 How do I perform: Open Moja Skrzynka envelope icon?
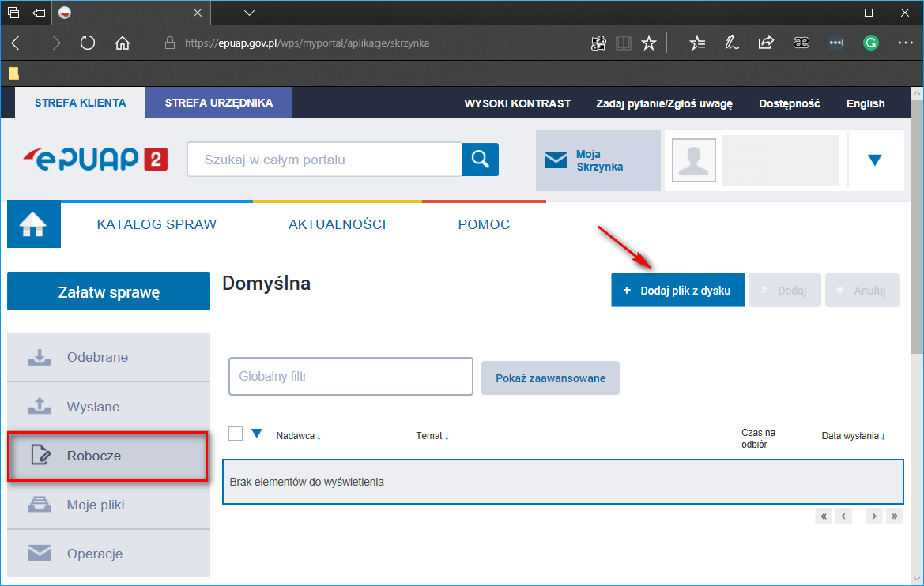(556, 160)
